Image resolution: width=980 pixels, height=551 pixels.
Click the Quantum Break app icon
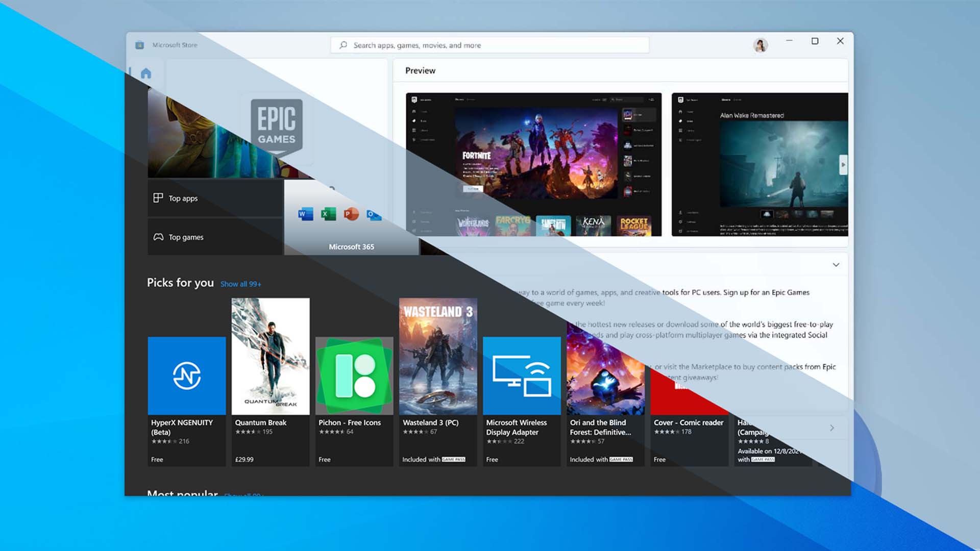pyautogui.click(x=269, y=357)
